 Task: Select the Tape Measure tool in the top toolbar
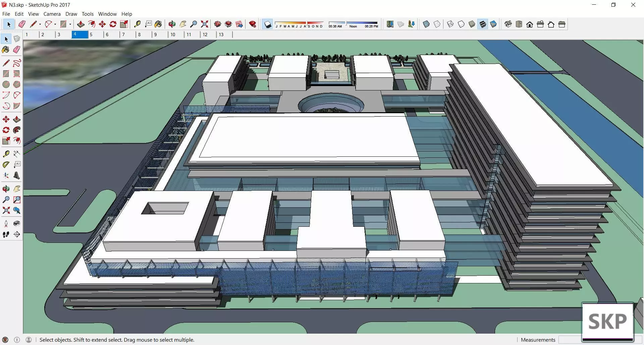click(x=137, y=24)
